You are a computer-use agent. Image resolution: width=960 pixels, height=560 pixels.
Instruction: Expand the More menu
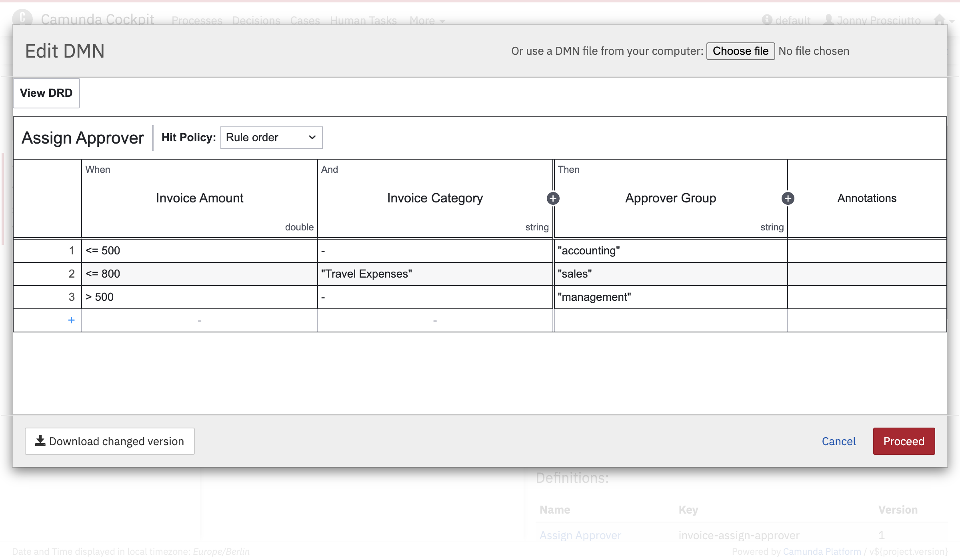(x=427, y=20)
